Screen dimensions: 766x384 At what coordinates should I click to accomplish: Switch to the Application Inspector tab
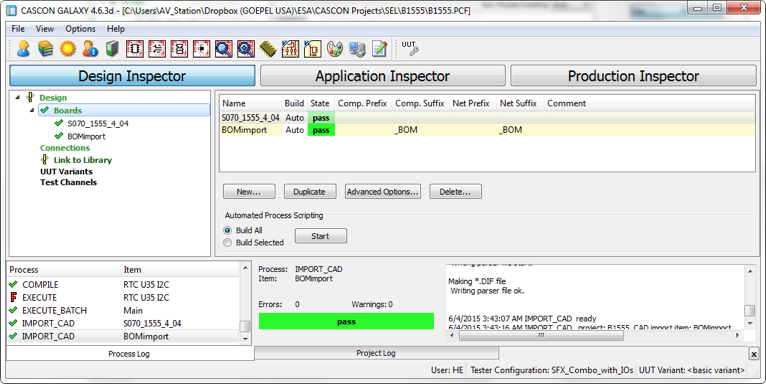tap(383, 76)
